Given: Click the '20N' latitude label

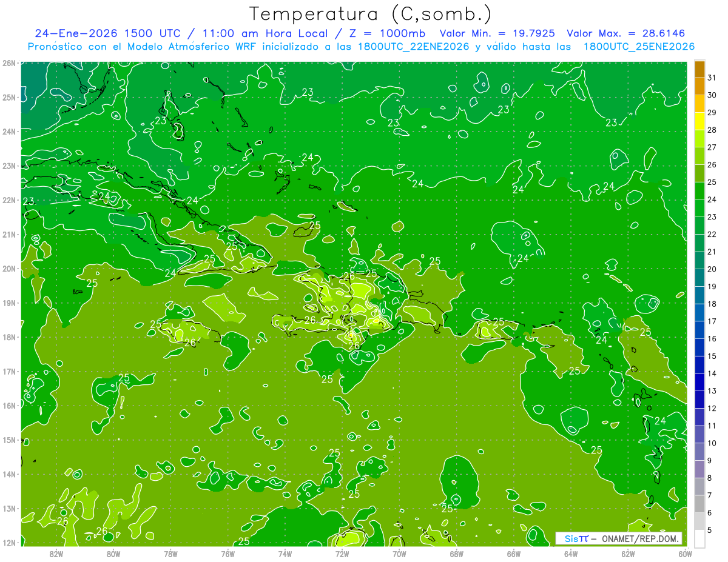Looking at the screenshot, I should pos(8,269).
